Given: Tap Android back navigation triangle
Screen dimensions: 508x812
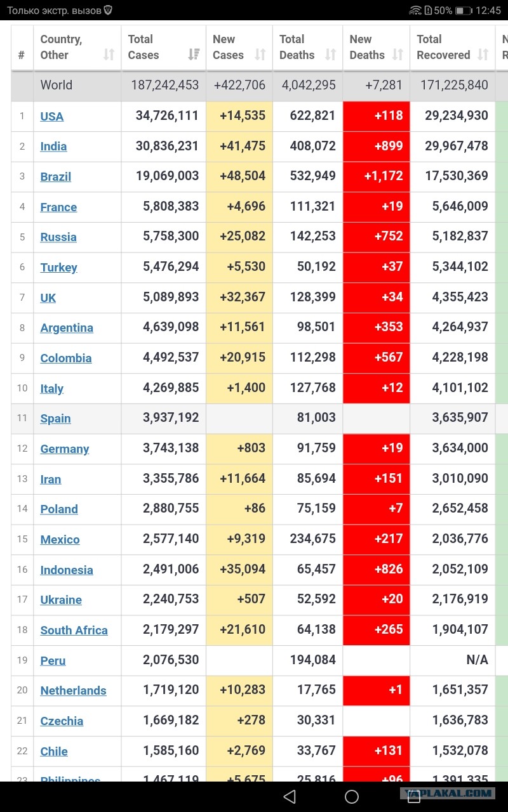Looking at the screenshot, I should (290, 796).
